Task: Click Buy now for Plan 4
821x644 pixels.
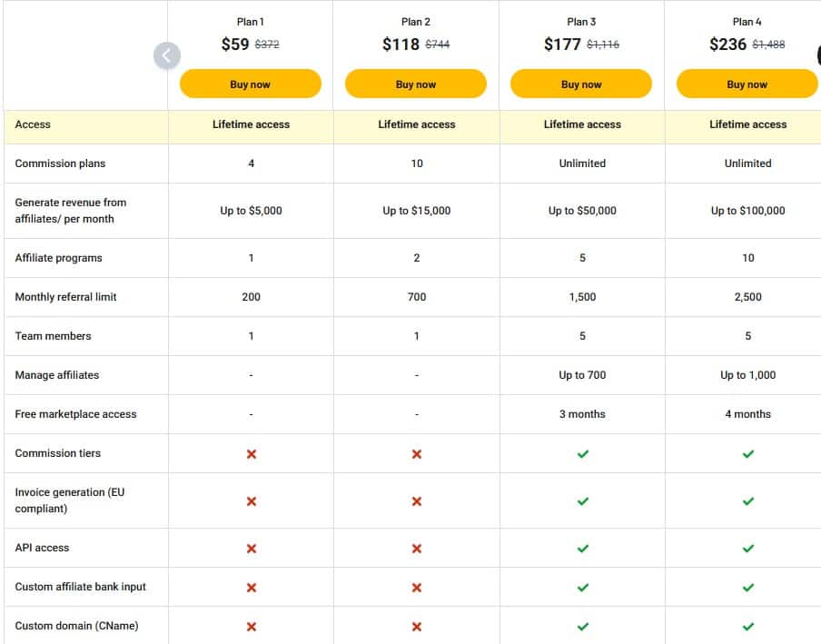Action: (747, 84)
